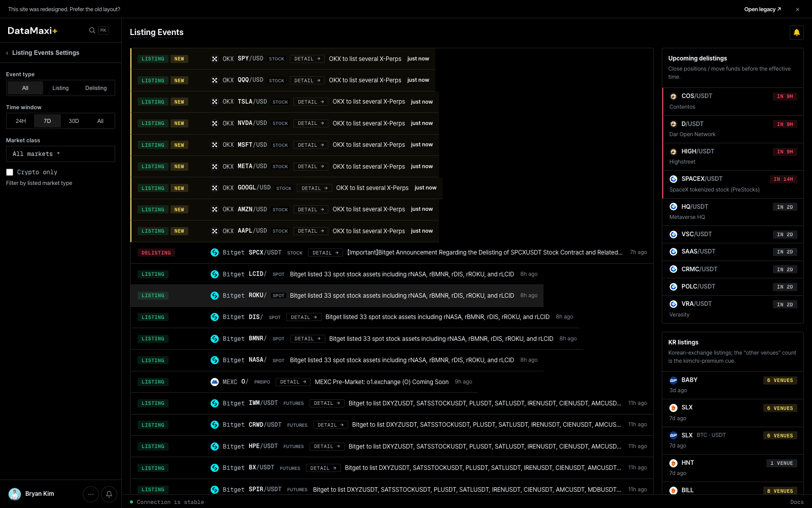
Task: Open DETAIL for Bitget DIS/ spot
Action: [x=303, y=317]
